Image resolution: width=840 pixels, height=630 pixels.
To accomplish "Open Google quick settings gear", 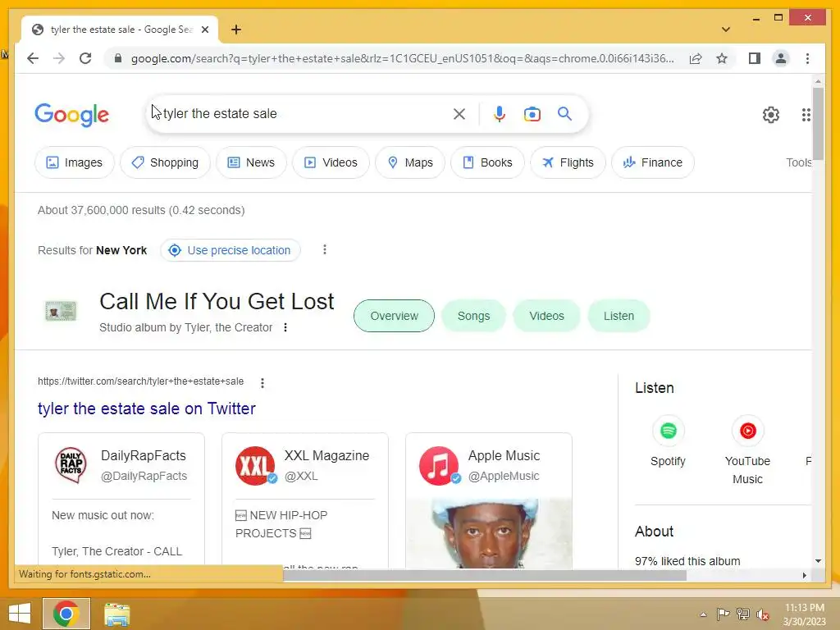I will point(771,115).
